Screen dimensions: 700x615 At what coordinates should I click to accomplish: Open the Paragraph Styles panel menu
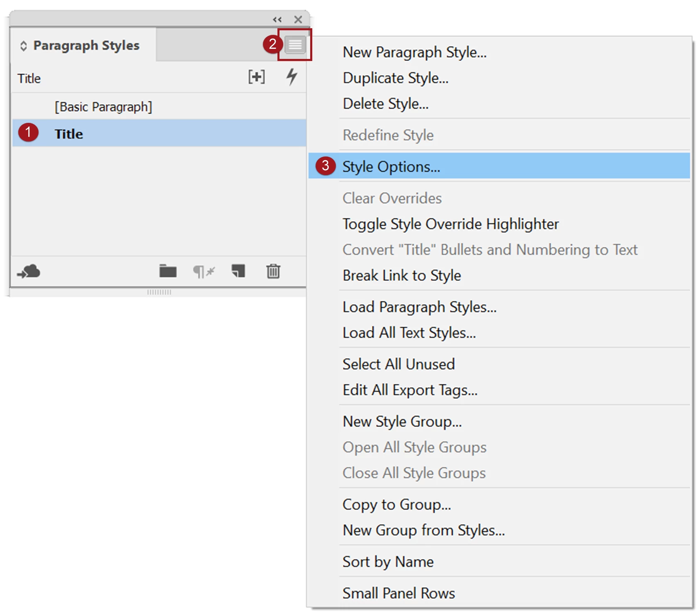(295, 44)
